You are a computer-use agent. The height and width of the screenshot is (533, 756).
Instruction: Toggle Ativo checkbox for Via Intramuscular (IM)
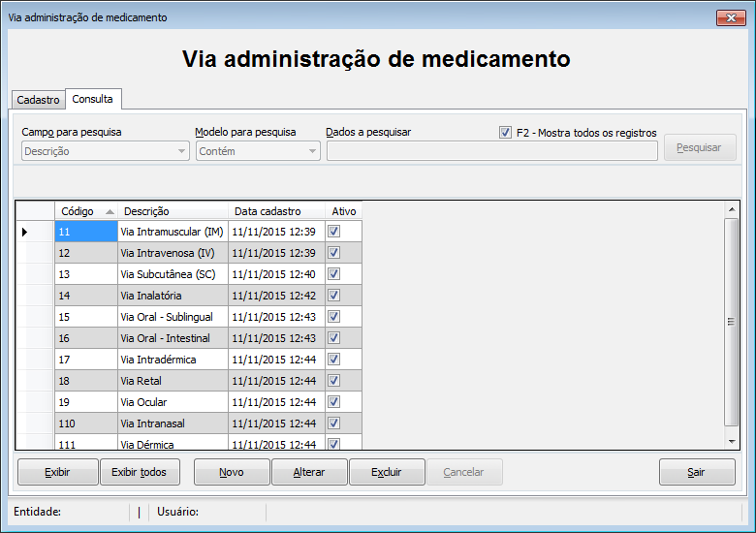coord(334,232)
